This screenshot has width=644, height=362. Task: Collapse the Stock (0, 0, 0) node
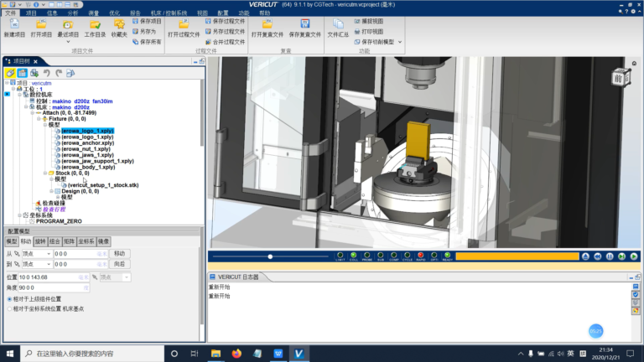pos(45,173)
